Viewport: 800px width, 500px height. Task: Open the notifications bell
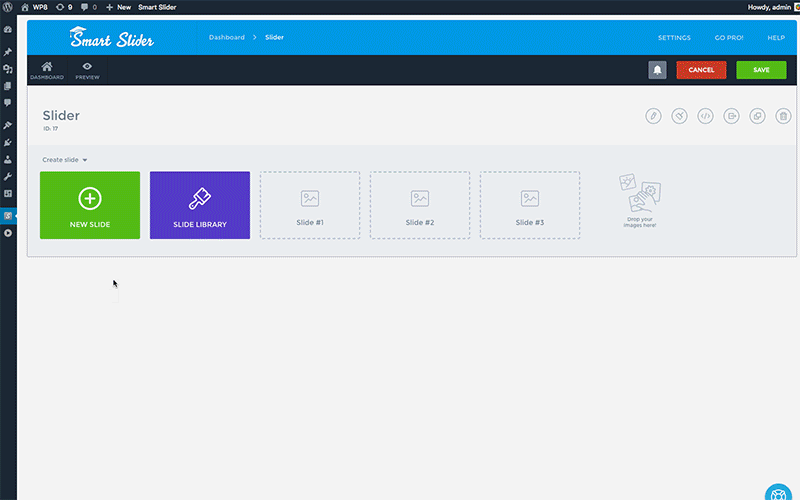click(657, 70)
